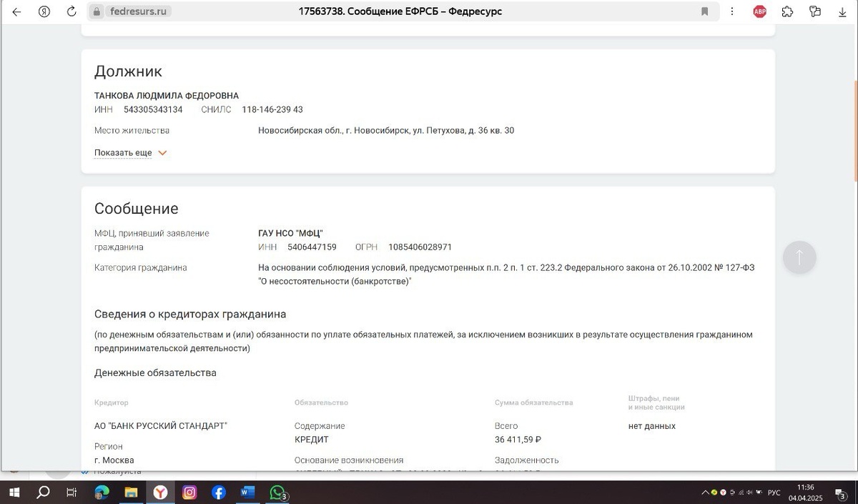Click the Сообщение section heading
The image size is (858, 504).
click(137, 209)
